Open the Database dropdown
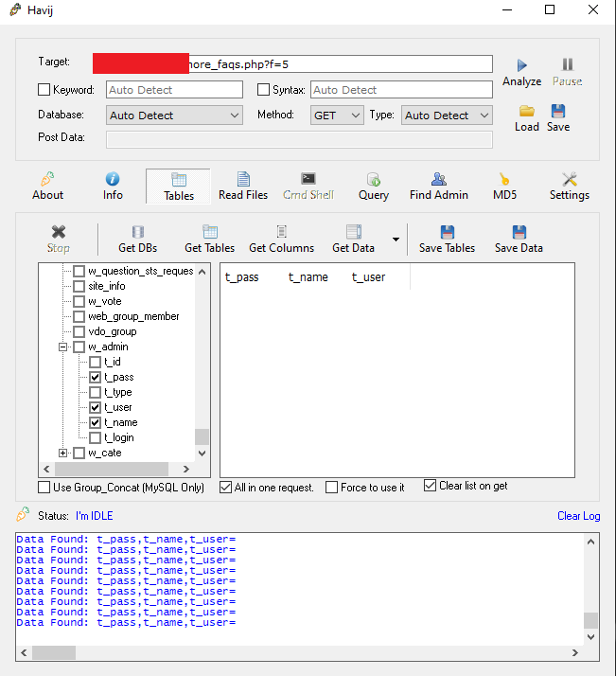The height and width of the screenshot is (676, 616). pyautogui.click(x=174, y=116)
